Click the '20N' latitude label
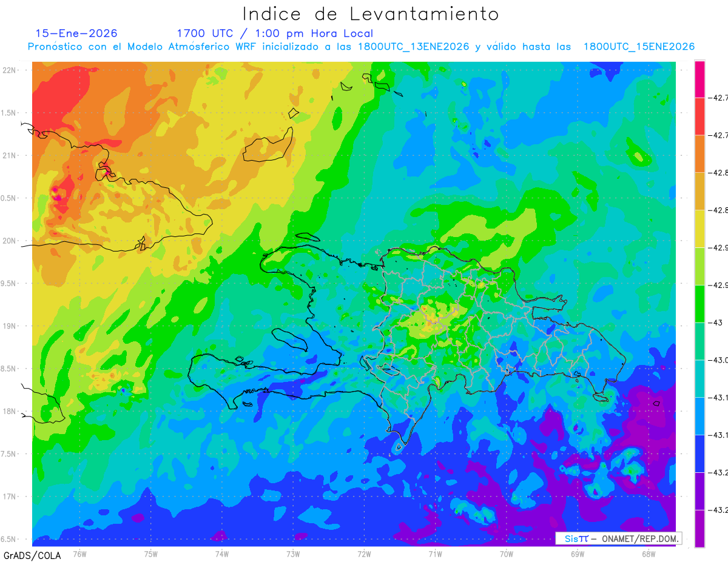The image size is (728, 562). tap(10, 241)
